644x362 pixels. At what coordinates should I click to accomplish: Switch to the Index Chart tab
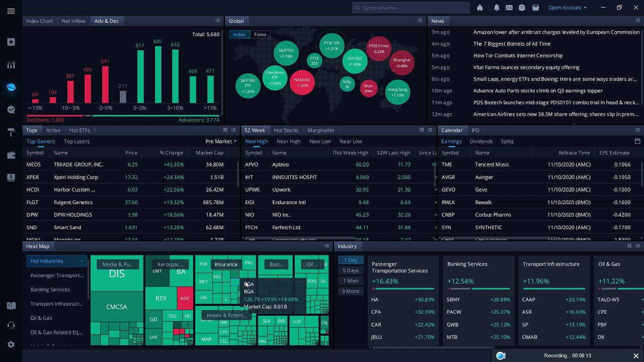click(39, 21)
